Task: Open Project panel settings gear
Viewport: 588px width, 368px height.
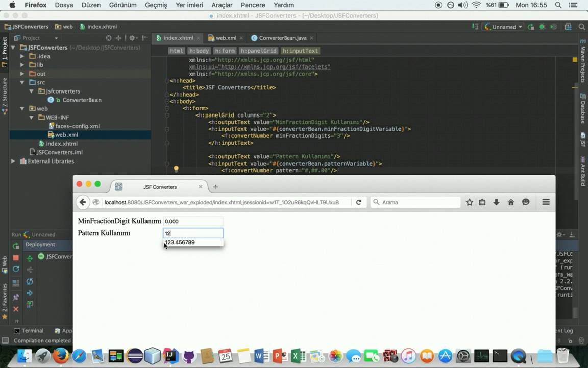Action: tap(132, 38)
